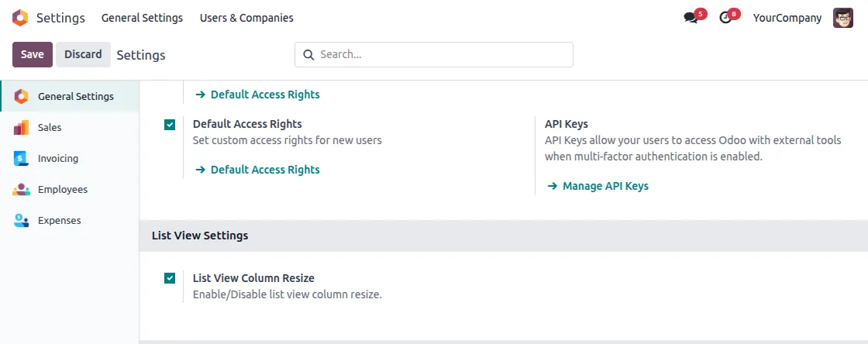Toggle List View Column Resize checkbox
Screen dimensions: 868x344
(x=170, y=278)
